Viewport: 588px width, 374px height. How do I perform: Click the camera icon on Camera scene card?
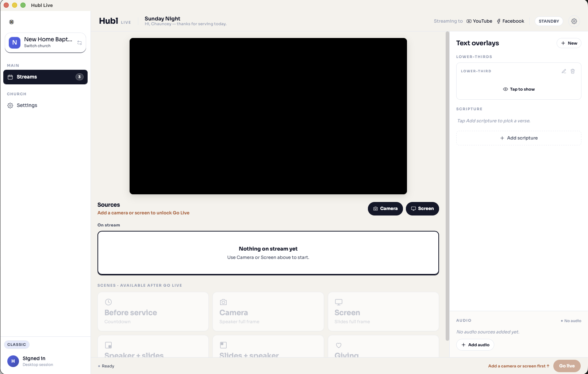click(223, 302)
